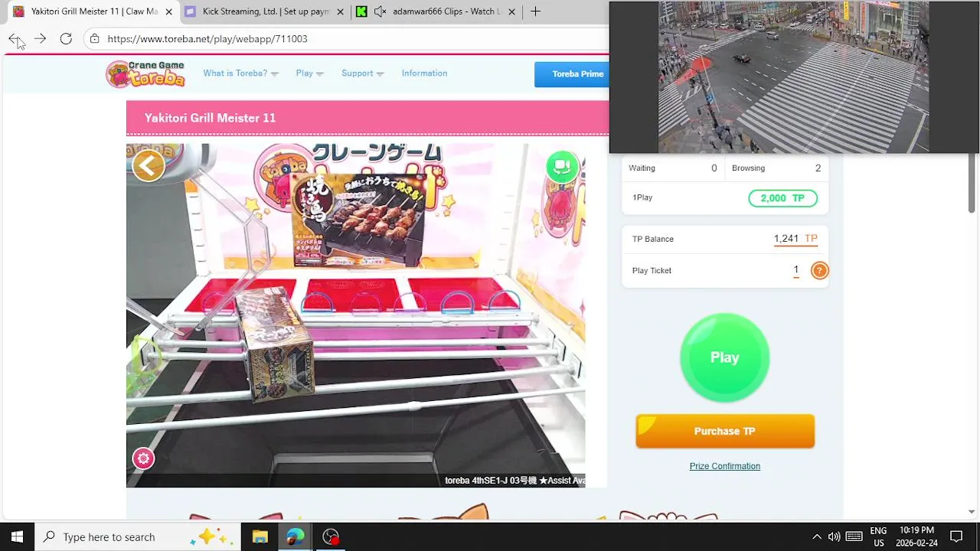
Task: Open the OBS recording app taskbar icon
Action: click(331, 536)
